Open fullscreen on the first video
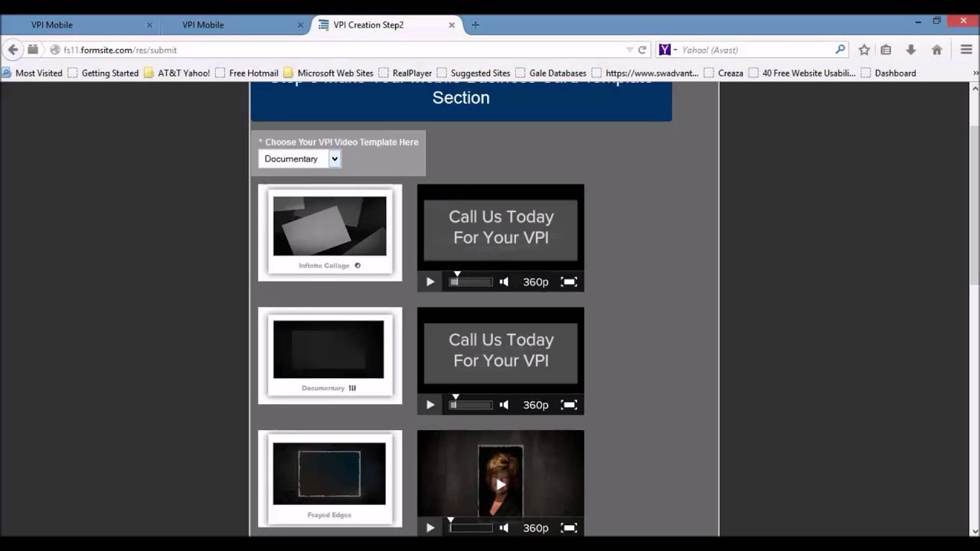This screenshot has width=980, height=551. (569, 282)
